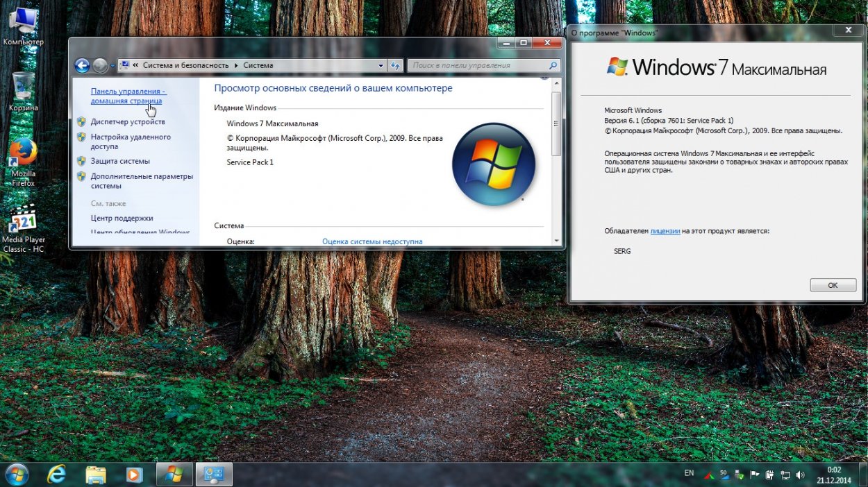Select Система и безопасность breadcrumb
868x487 pixels.
coord(185,65)
